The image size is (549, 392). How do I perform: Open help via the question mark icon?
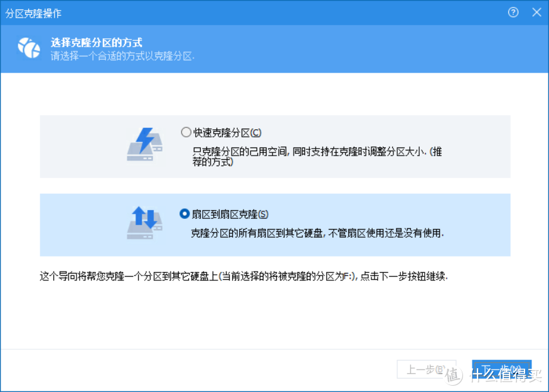(513, 13)
